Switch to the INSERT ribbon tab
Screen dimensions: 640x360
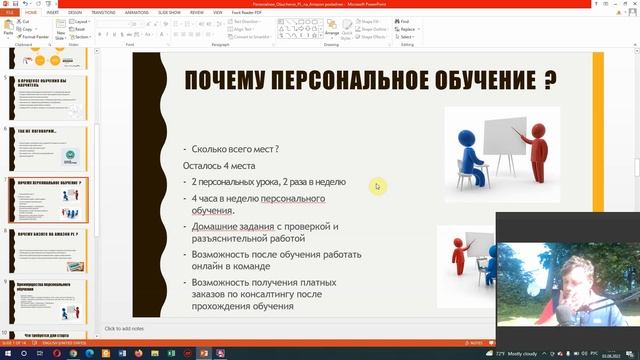[52, 13]
